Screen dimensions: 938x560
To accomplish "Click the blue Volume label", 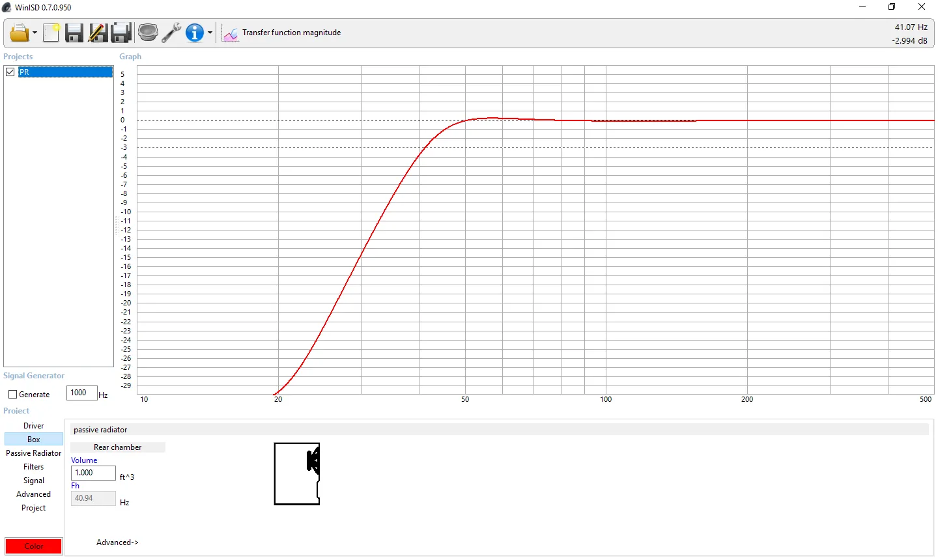I will pos(84,460).
